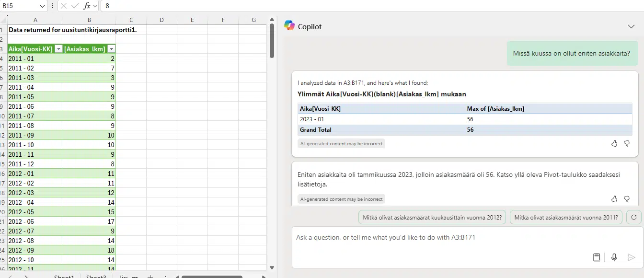Viewport: 644px width, 278px height.
Task: Like the tammikuussa 2023 text response
Action: point(614,199)
